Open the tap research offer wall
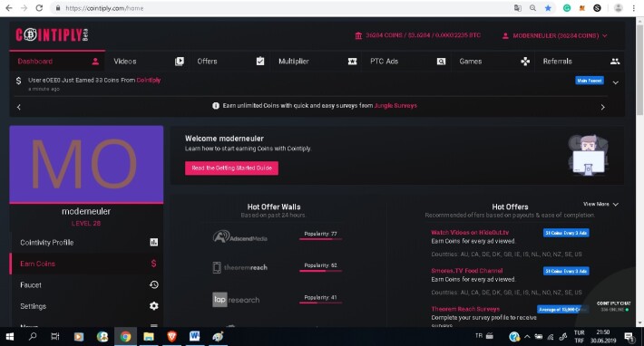Screen dimensions: 644x346 (x=236, y=300)
